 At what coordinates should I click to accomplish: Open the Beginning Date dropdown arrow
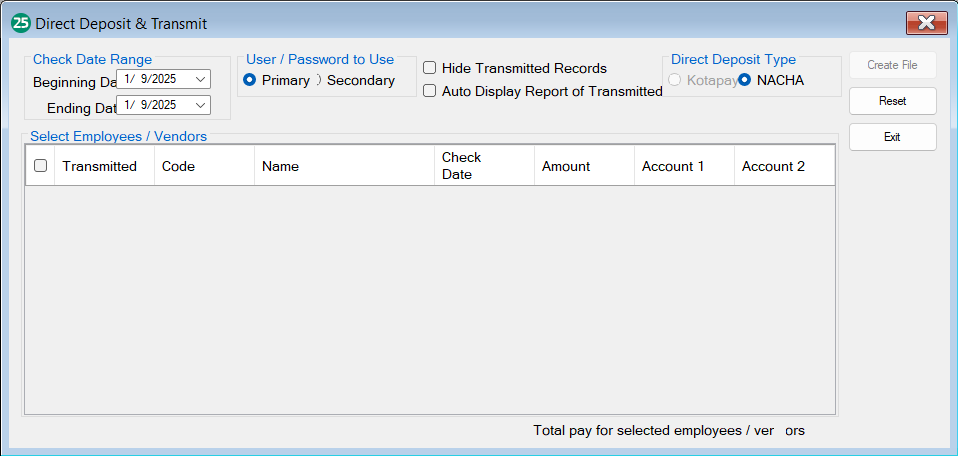tap(201, 79)
